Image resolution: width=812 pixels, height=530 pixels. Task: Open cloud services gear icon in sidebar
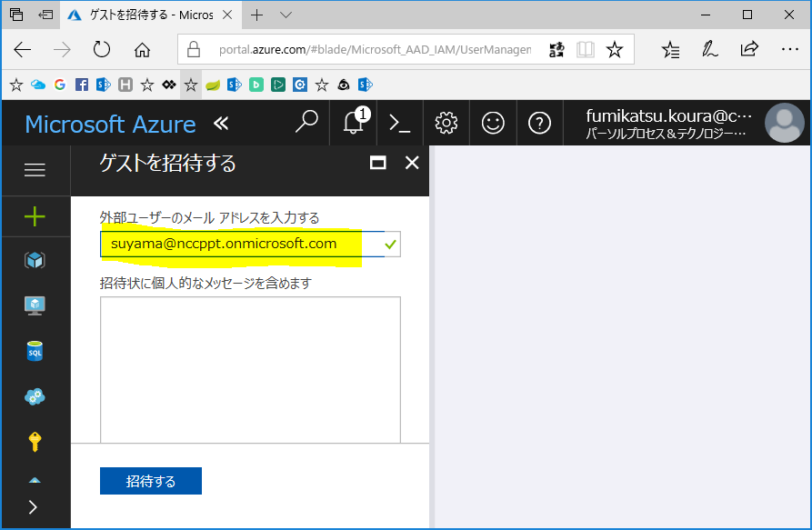[x=35, y=397]
